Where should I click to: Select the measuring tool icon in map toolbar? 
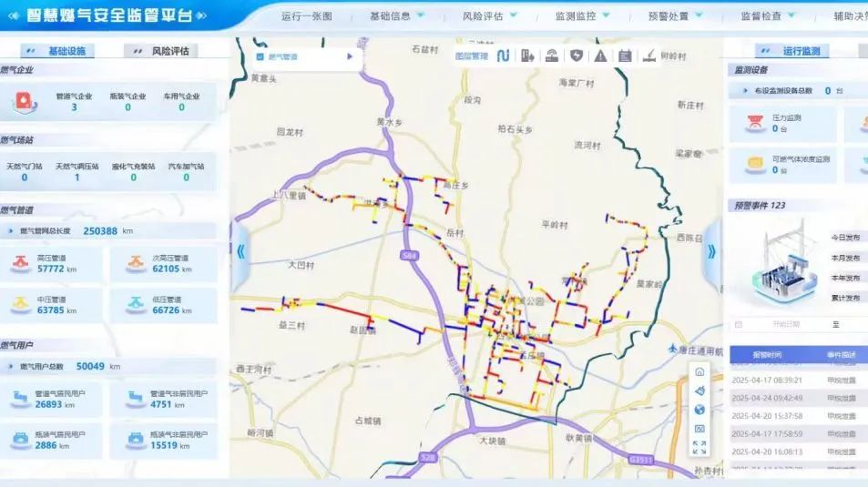pos(649,56)
